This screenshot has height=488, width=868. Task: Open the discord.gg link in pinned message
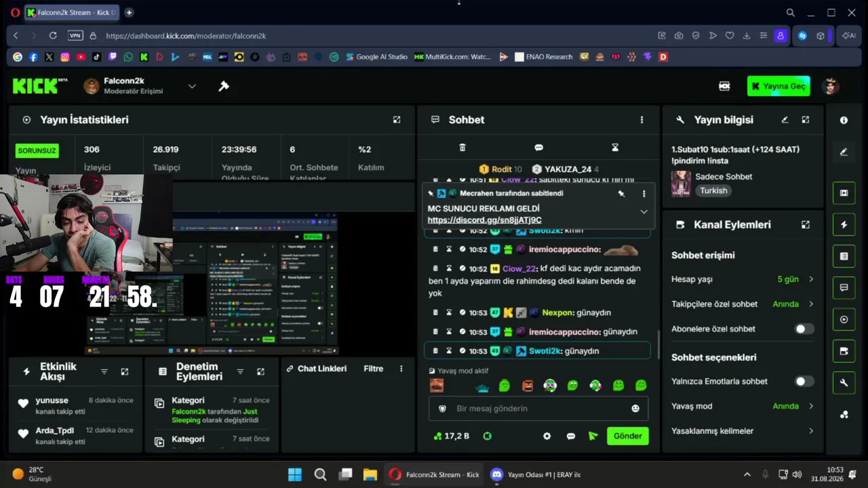pos(485,220)
